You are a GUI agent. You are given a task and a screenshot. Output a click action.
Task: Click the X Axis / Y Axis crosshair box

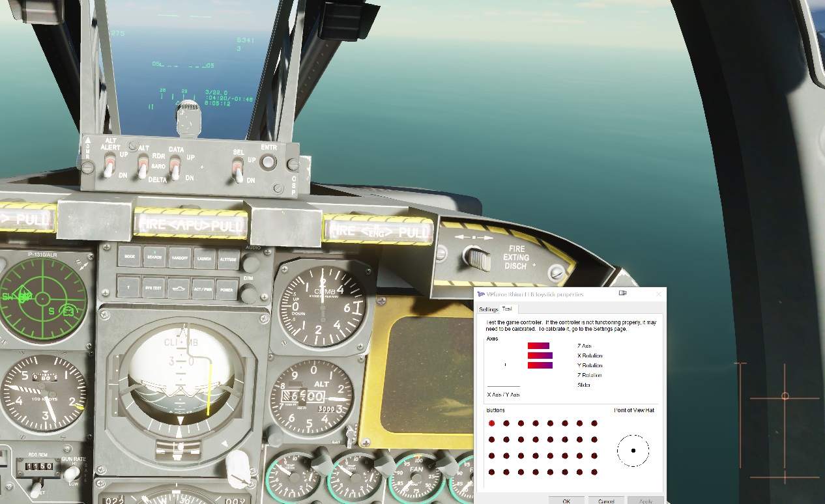pyautogui.click(x=504, y=365)
